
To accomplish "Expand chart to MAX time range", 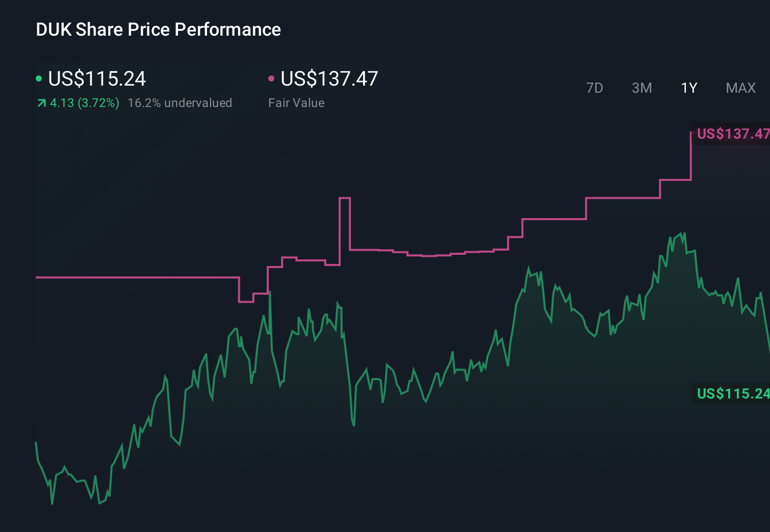I will click(x=740, y=88).
